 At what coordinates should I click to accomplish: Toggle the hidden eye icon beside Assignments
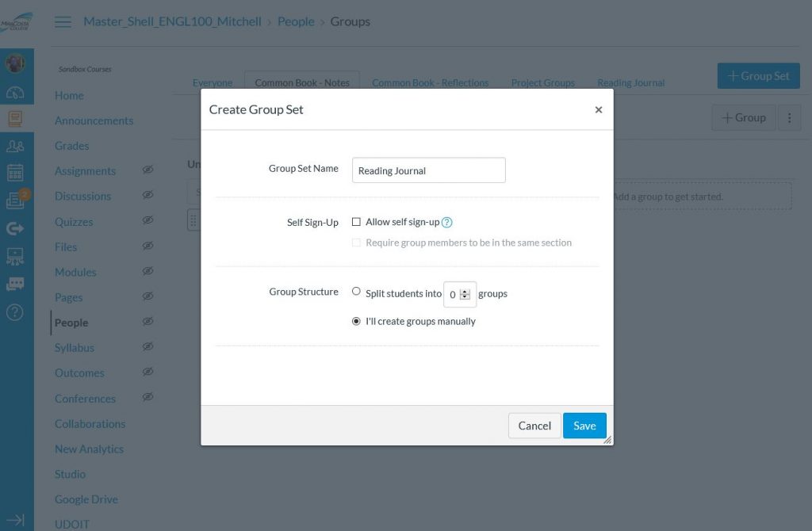pos(148,170)
